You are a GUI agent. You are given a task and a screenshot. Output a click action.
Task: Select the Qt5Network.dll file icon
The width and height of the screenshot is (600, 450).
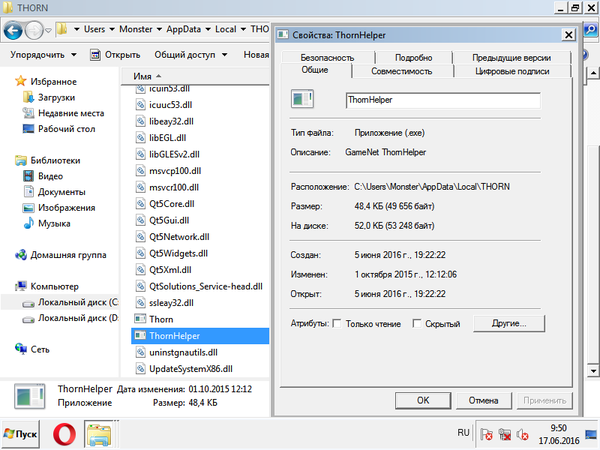point(140,236)
